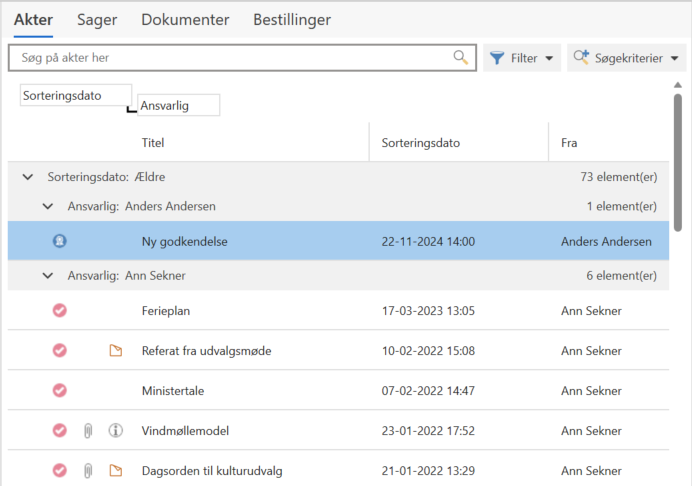
Task: Click the red checkmark icon beside Ministertale
Action: coord(59,391)
